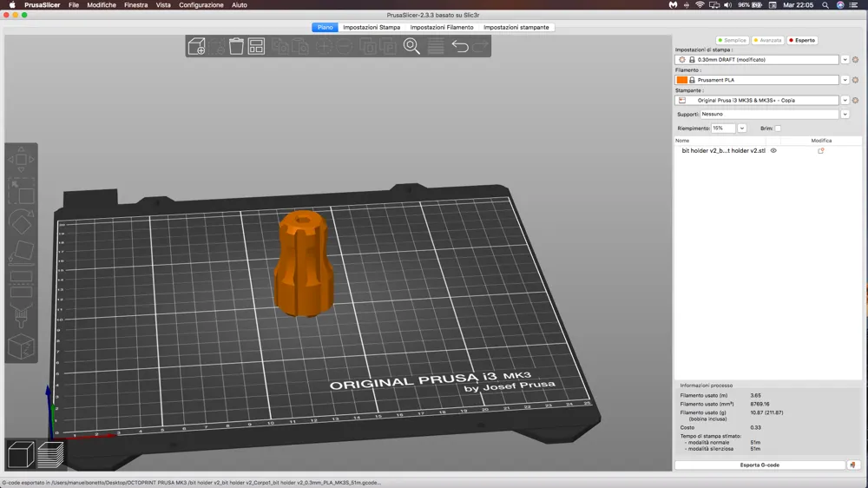Click send to printer icon beside Esporta G-code
The width and height of the screenshot is (868, 488).
853,465
